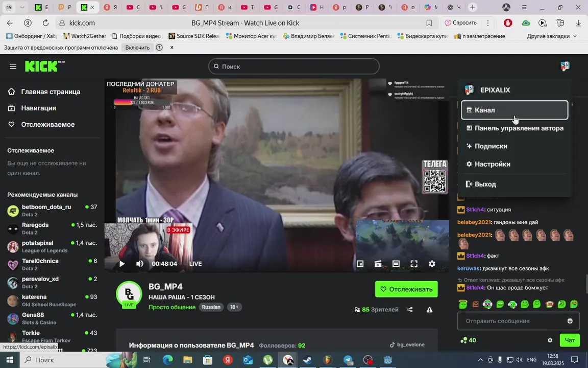Open browser downloads arrow icon
This screenshot has height=368, width=588.
pyautogui.click(x=578, y=23)
